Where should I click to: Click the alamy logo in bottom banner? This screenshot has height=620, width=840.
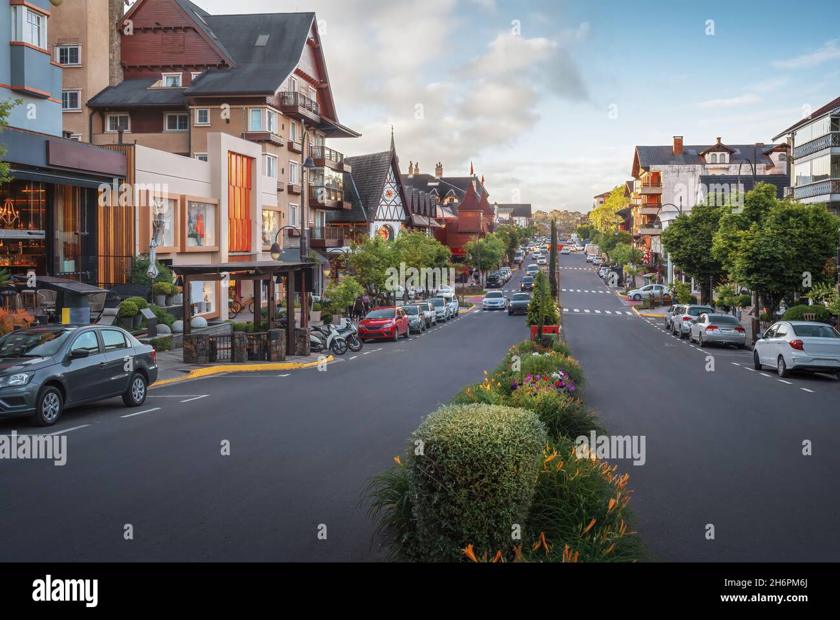coord(65,590)
